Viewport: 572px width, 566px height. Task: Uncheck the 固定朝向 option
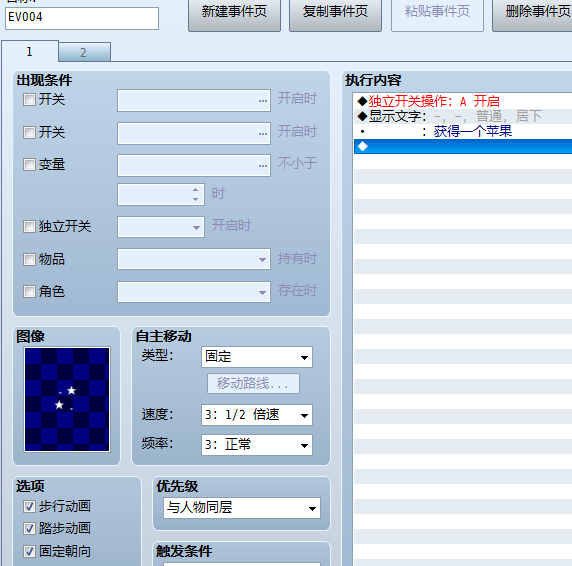(x=29, y=551)
